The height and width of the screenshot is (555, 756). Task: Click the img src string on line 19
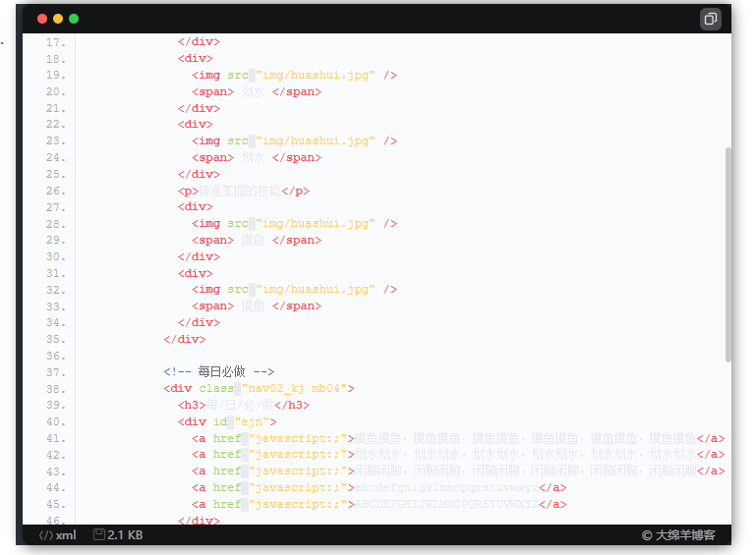pos(316,76)
